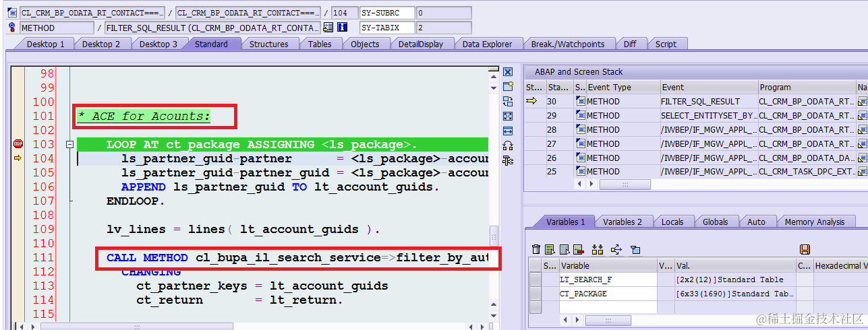Switch to the Variables 2 tab
The height and width of the screenshot is (330, 868).
coord(623,222)
